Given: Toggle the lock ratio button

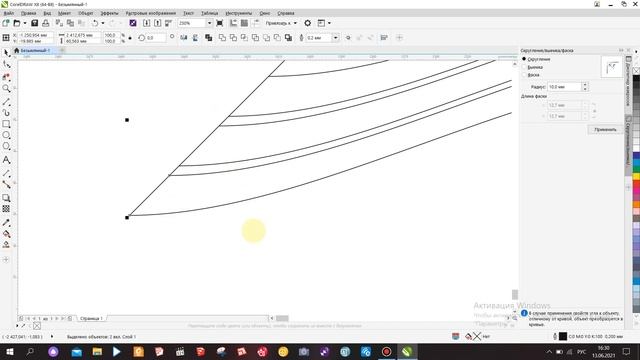Looking at the screenshot, I should pyautogui.click(x=130, y=38).
